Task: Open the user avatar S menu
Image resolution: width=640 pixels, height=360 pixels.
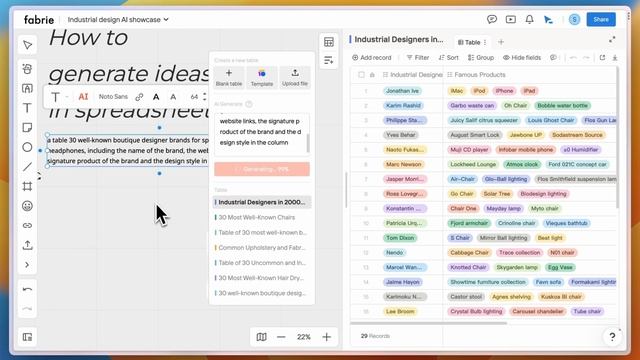Action: [574, 19]
